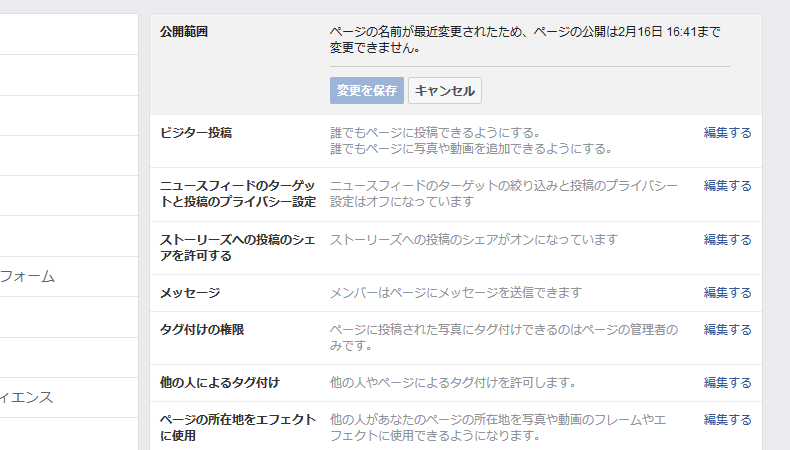Image resolution: width=790 pixels, height=450 pixels.
Task: Click the 変更を保存 button
Action: (x=367, y=90)
